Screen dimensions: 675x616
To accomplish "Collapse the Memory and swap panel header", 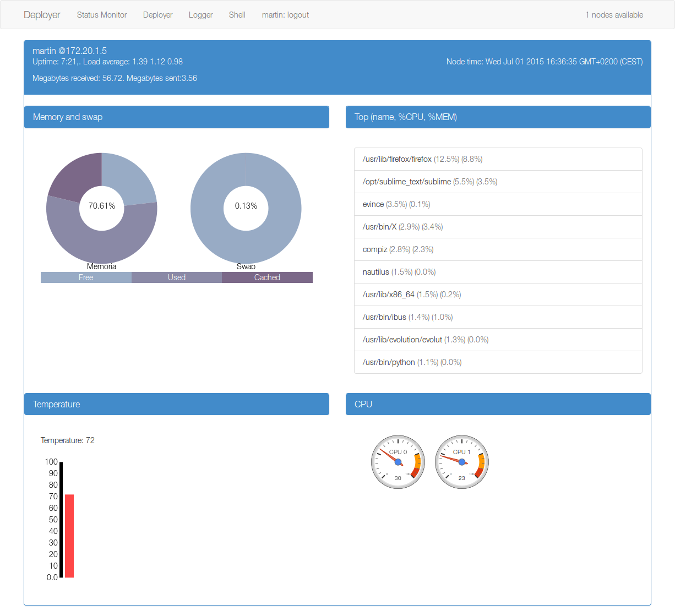I will pyautogui.click(x=176, y=117).
